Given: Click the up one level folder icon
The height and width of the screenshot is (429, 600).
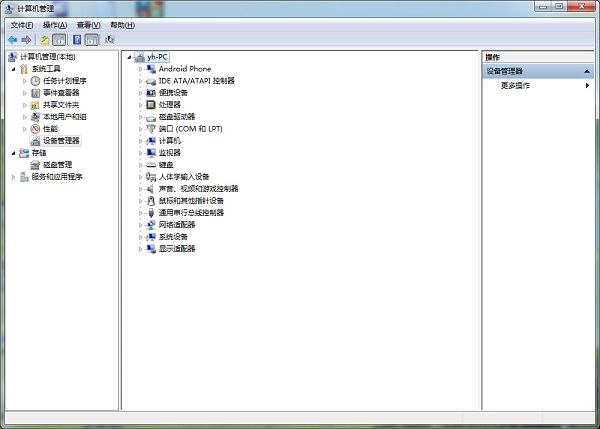Looking at the screenshot, I should tap(45, 39).
